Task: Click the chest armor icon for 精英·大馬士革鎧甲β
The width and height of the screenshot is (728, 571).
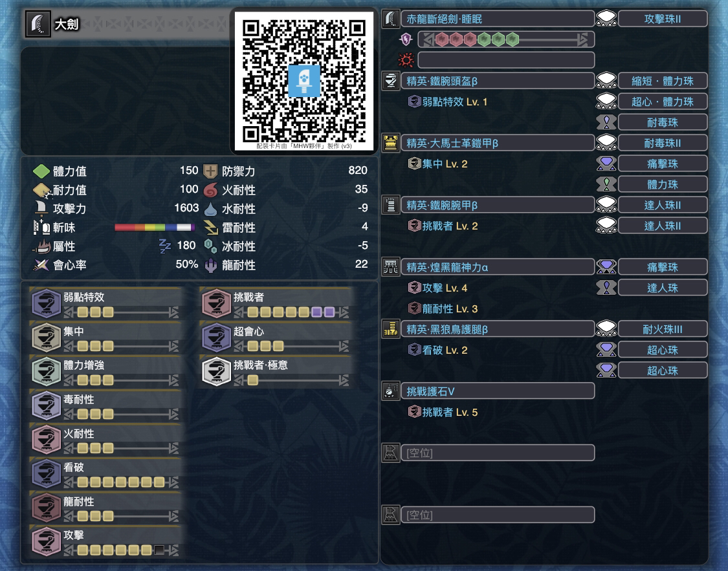Action: (390, 143)
